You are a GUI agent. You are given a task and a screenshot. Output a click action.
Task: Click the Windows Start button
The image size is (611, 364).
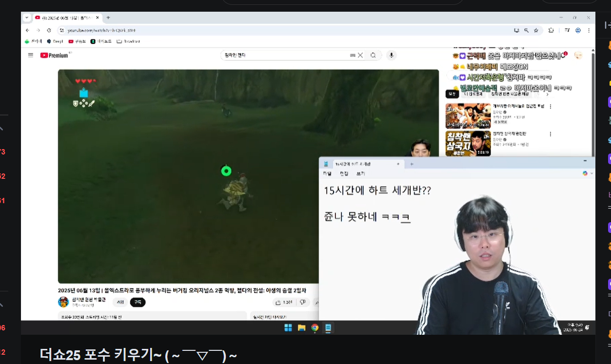point(288,327)
